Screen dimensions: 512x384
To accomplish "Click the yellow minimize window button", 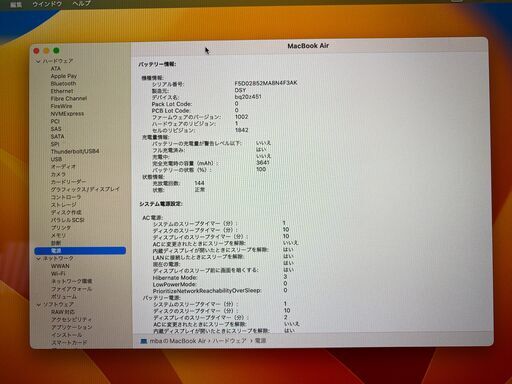I will pyautogui.click(x=46, y=51).
